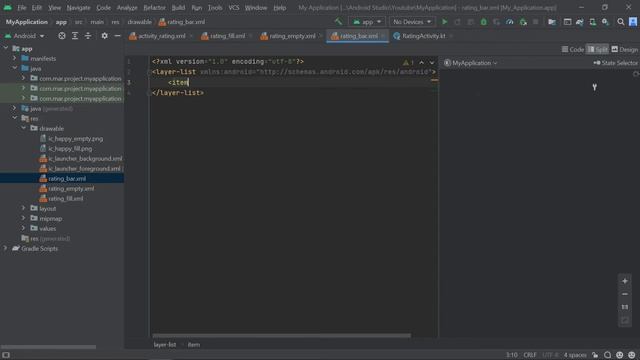
Task: Click Select Opened File target icon
Action: pyautogui.click(x=62, y=36)
